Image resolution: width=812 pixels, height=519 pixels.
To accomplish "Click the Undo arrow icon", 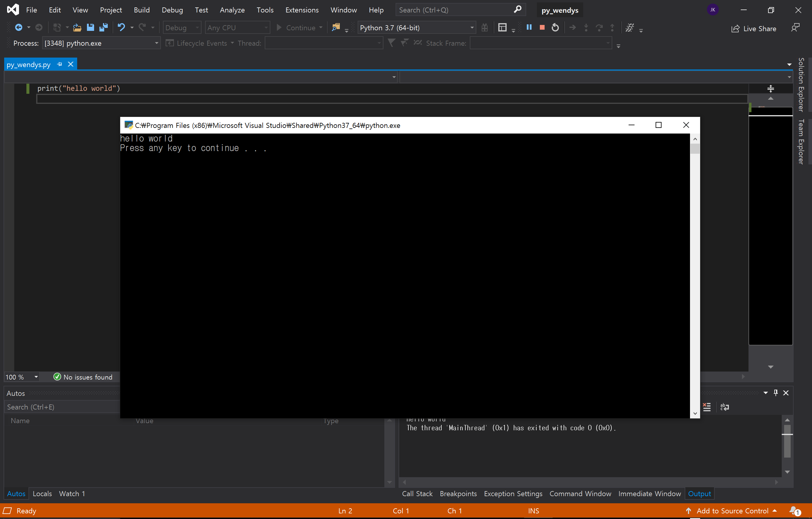I will click(x=121, y=27).
